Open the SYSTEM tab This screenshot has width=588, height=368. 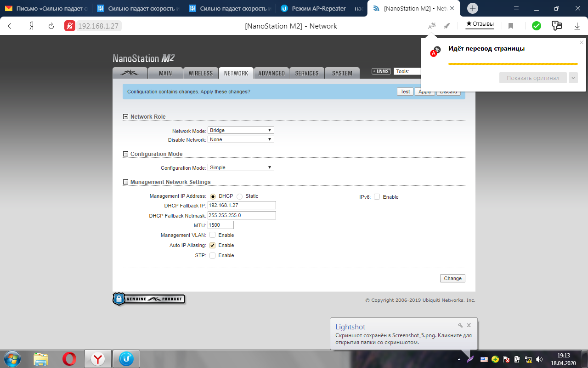click(x=342, y=73)
